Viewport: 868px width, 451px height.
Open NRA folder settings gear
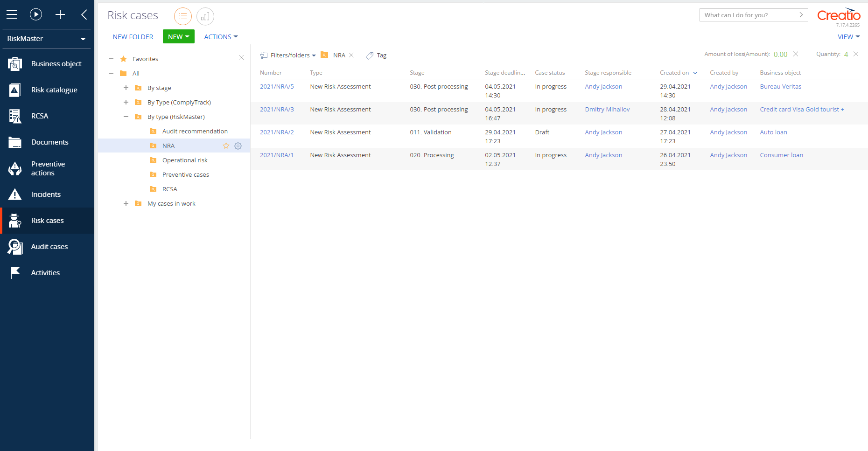coord(238,146)
